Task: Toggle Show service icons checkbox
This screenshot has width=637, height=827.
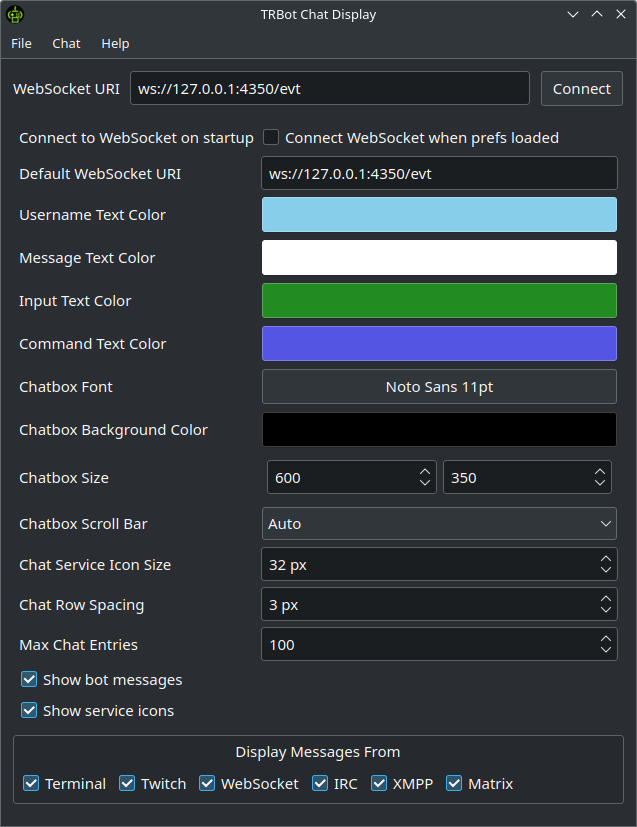Action: 30,711
